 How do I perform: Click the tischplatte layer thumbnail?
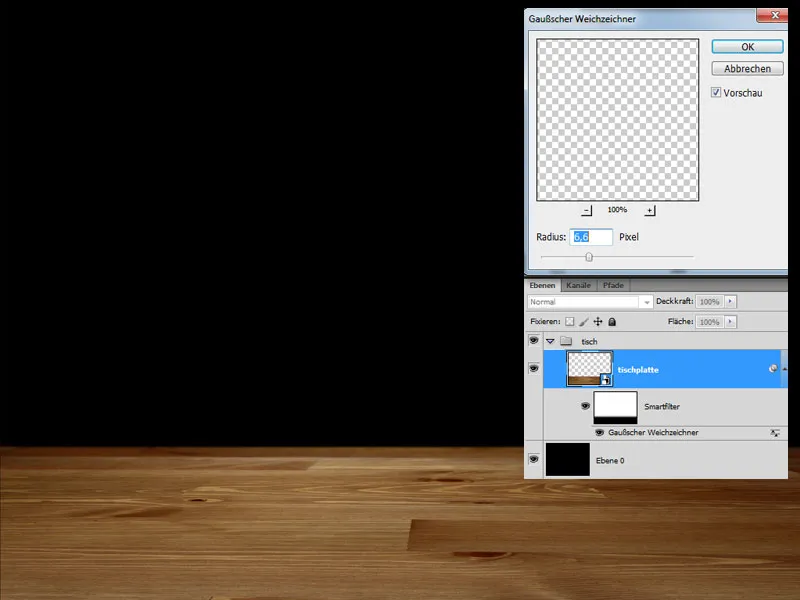pyautogui.click(x=589, y=369)
